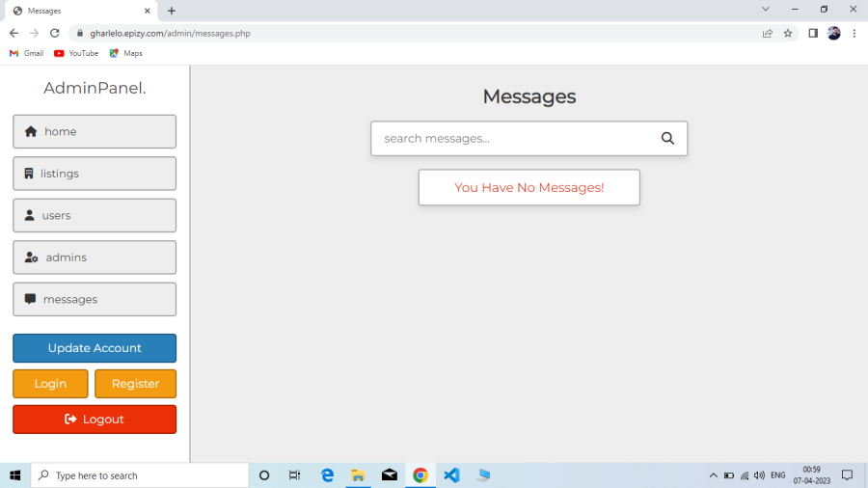
Task: Switch to Chrome on the taskbar
Action: [420, 475]
